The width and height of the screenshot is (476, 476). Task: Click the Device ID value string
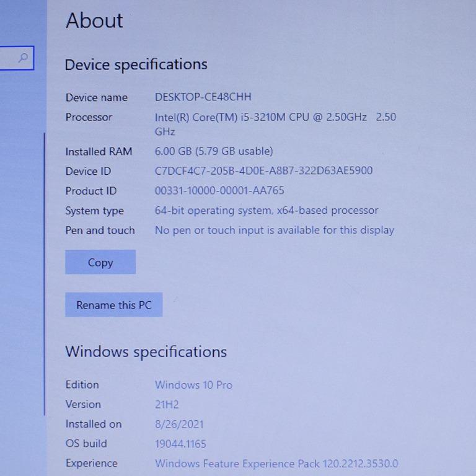pos(263,170)
